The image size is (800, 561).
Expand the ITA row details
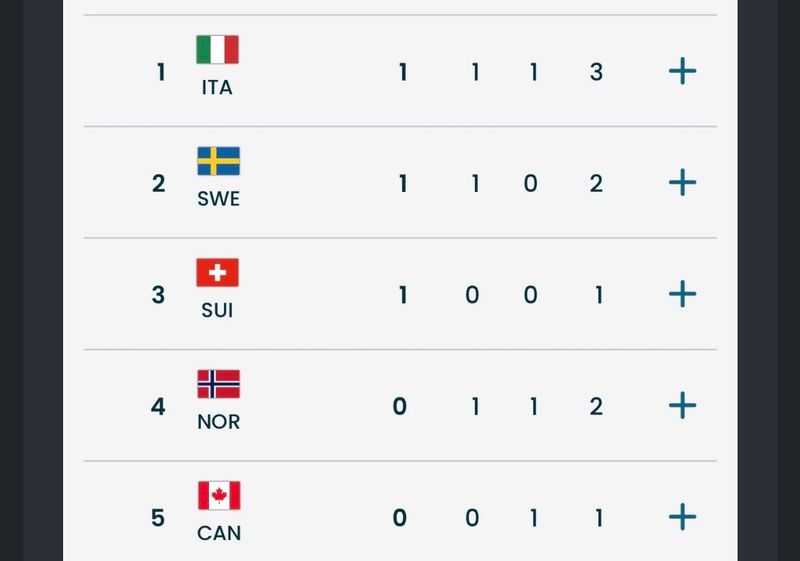click(682, 71)
